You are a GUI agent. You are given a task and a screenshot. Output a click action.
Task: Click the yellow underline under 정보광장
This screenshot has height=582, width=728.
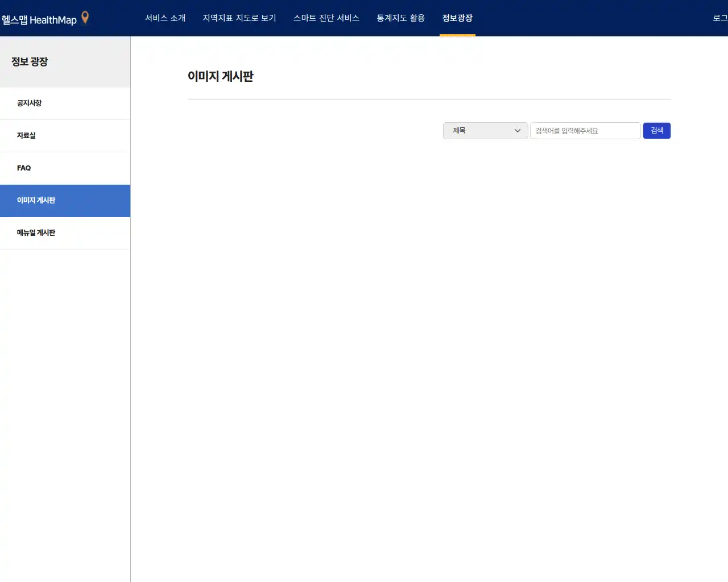point(458,34)
